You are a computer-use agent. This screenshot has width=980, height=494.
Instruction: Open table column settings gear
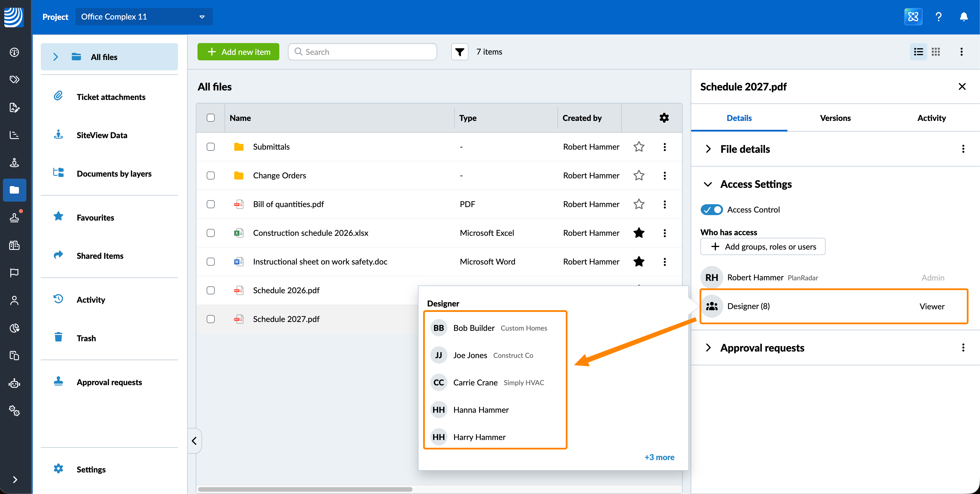point(664,118)
